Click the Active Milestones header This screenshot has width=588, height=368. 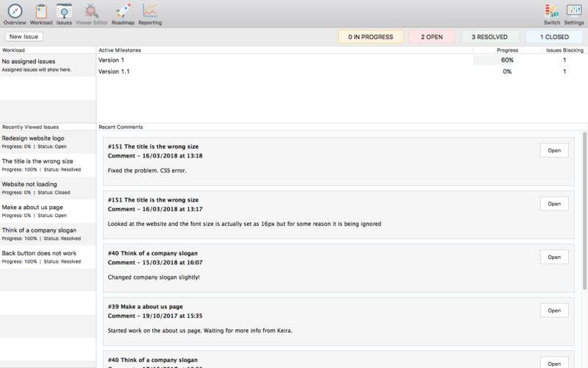(x=120, y=50)
